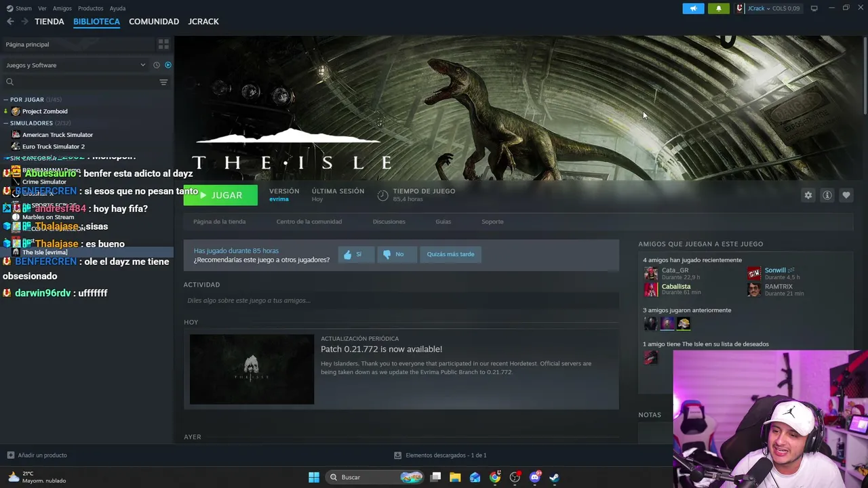Open the Discusiones link

389,222
